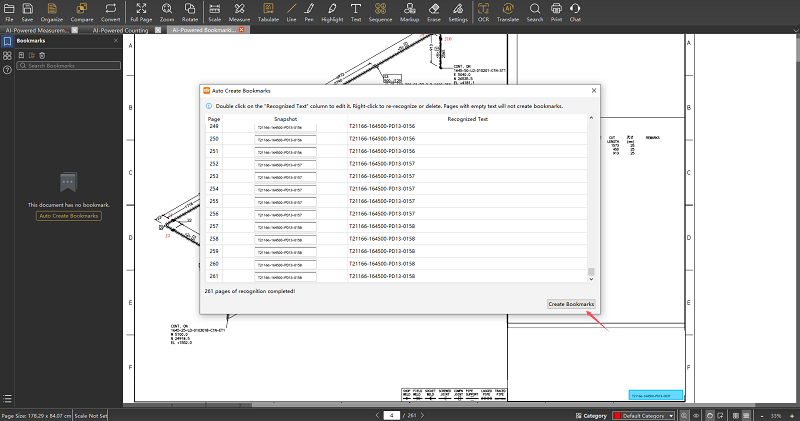Activate the Tabulate tool
800x421 pixels.
(268, 11)
